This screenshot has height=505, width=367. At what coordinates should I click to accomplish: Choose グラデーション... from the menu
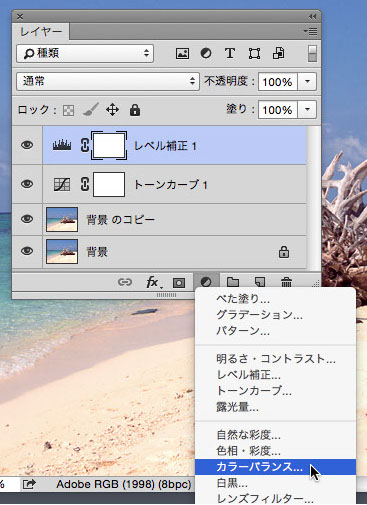click(275, 315)
